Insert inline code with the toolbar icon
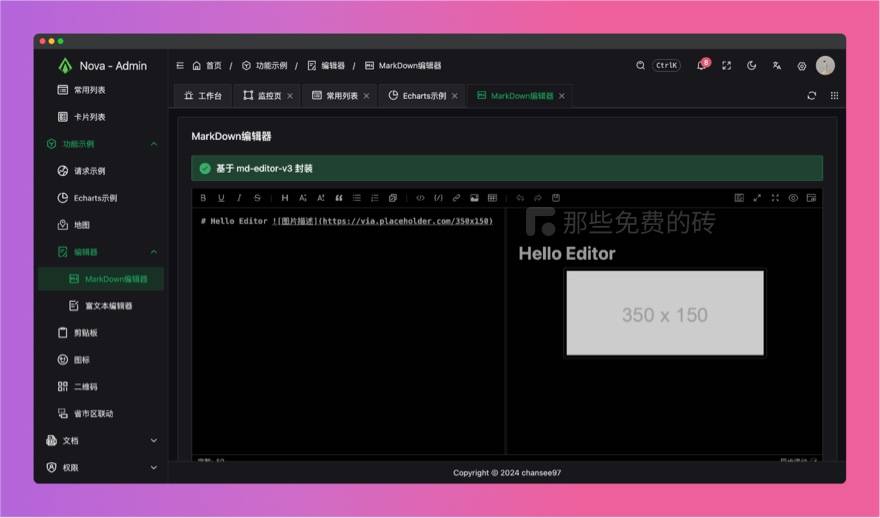 420,198
